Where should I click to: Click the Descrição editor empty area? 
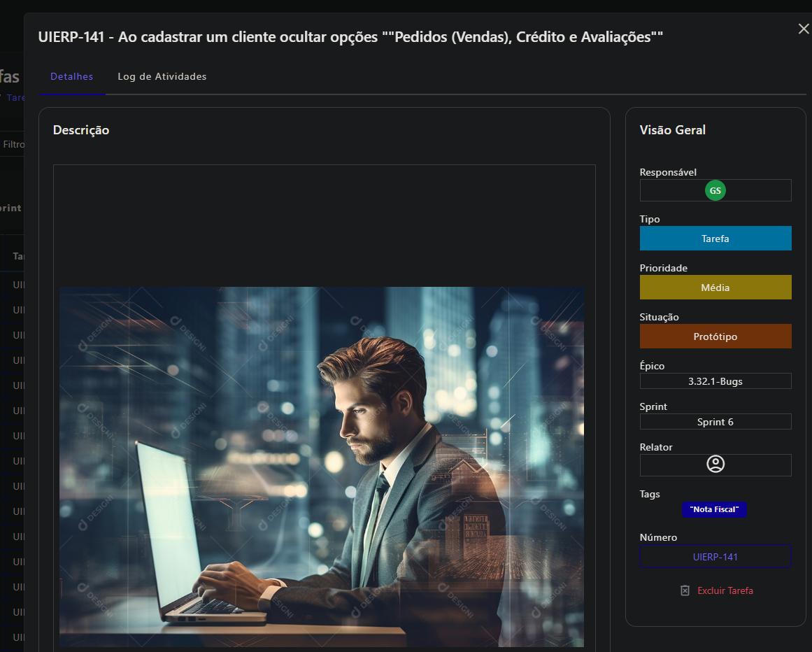click(x=325, y=225)
